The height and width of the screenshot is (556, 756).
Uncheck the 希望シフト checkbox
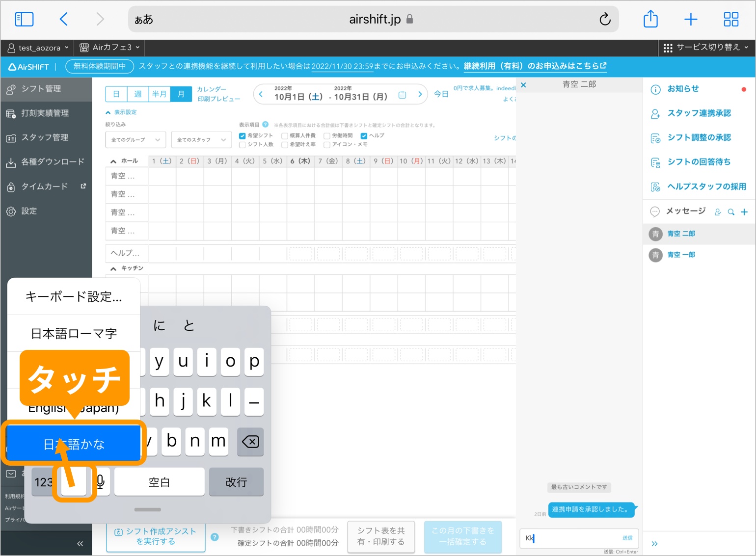coord(242,136)
